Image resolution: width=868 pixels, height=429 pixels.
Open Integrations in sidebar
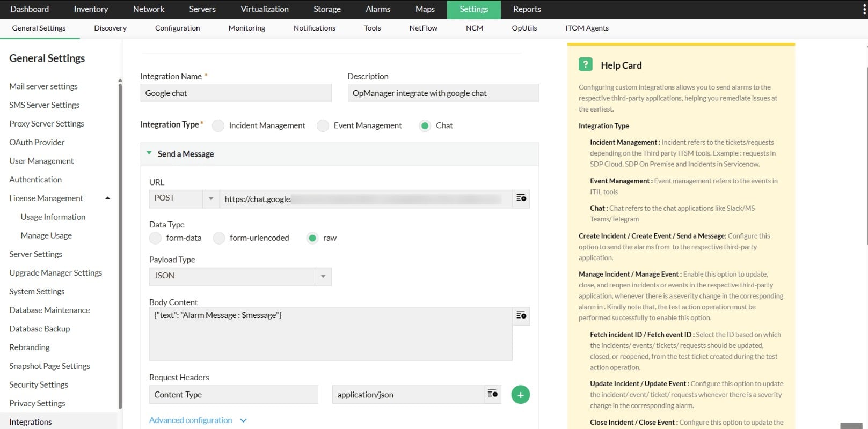31,422
